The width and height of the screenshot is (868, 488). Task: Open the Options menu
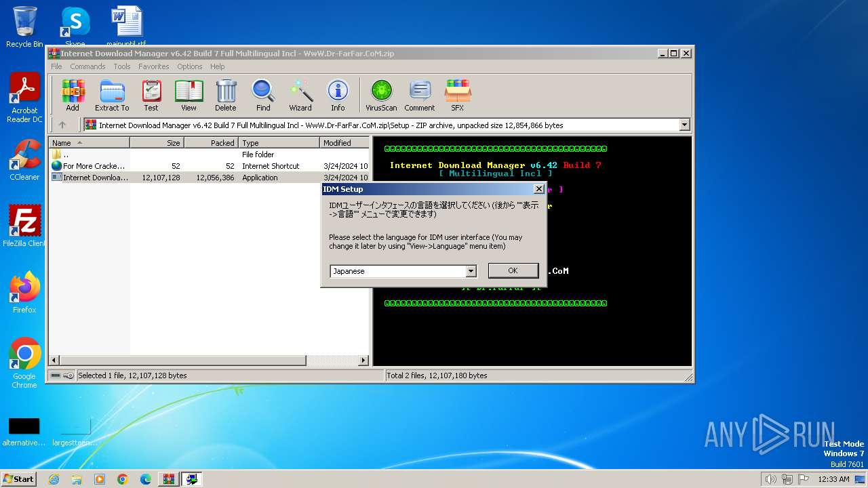(190, 66)
